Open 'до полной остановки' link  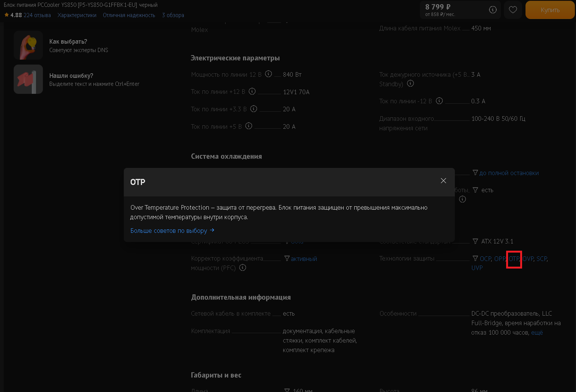(509, 173)
